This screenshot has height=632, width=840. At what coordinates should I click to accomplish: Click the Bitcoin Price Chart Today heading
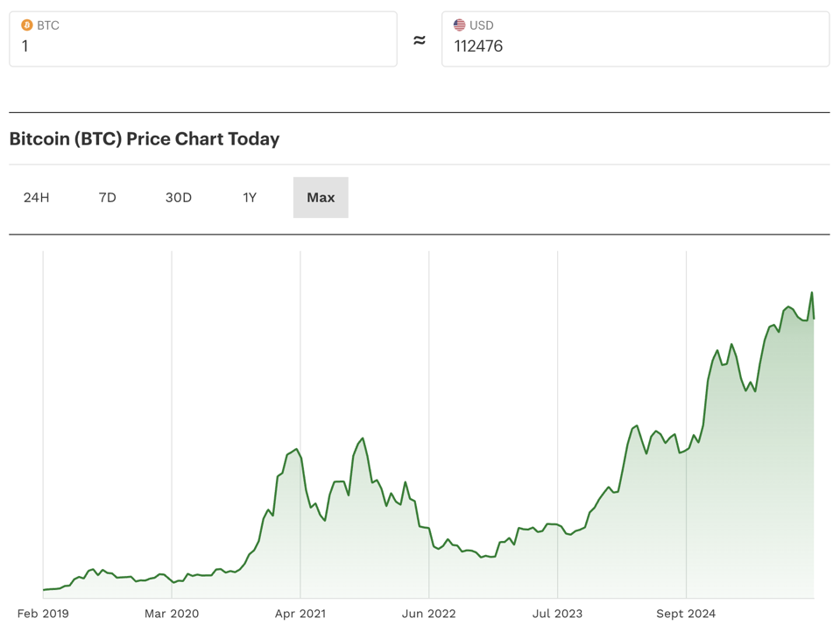pyautogui.click(x=145, y=139)
